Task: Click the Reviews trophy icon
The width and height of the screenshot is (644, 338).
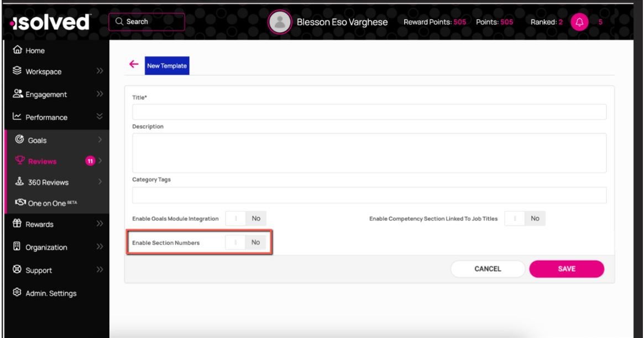Action: pyautogui.click(x=20, y=160)
